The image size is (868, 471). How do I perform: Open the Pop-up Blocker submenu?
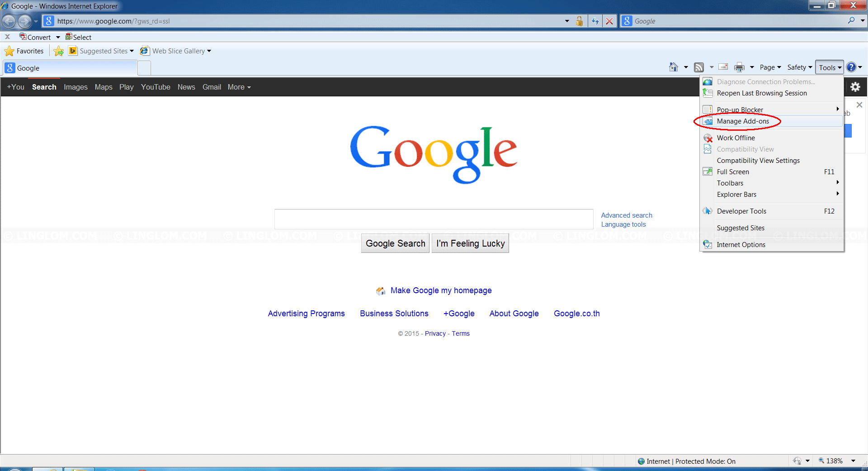772,110
